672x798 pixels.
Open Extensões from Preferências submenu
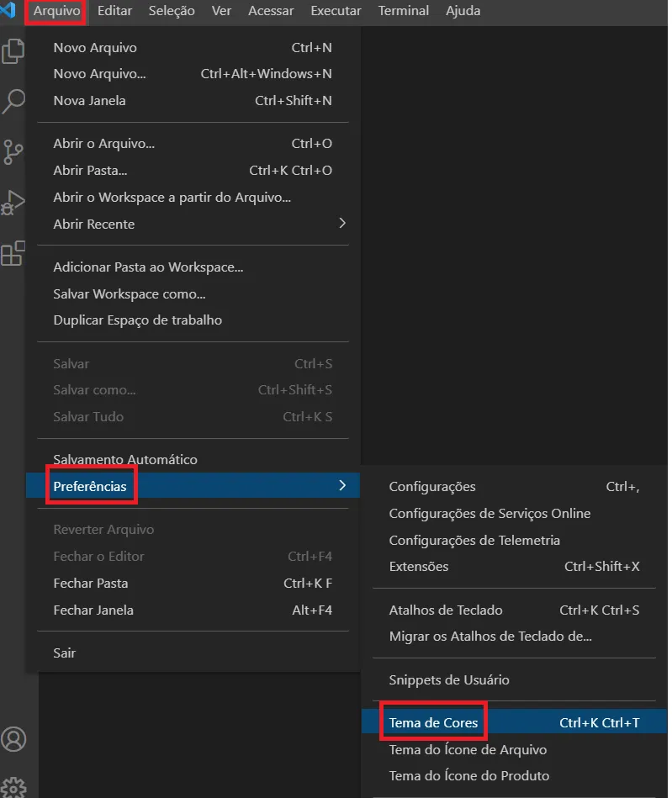(x=514, y=567)
